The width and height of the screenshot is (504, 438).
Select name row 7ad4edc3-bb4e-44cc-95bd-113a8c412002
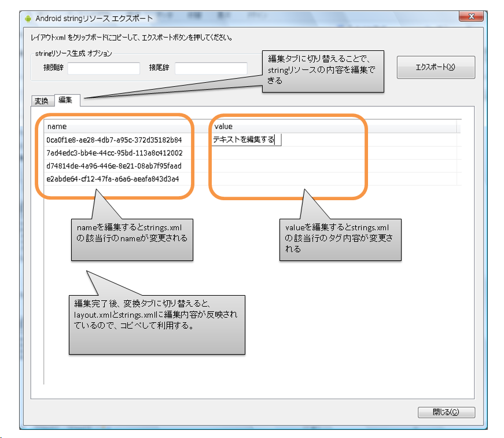tap(115, 153)
